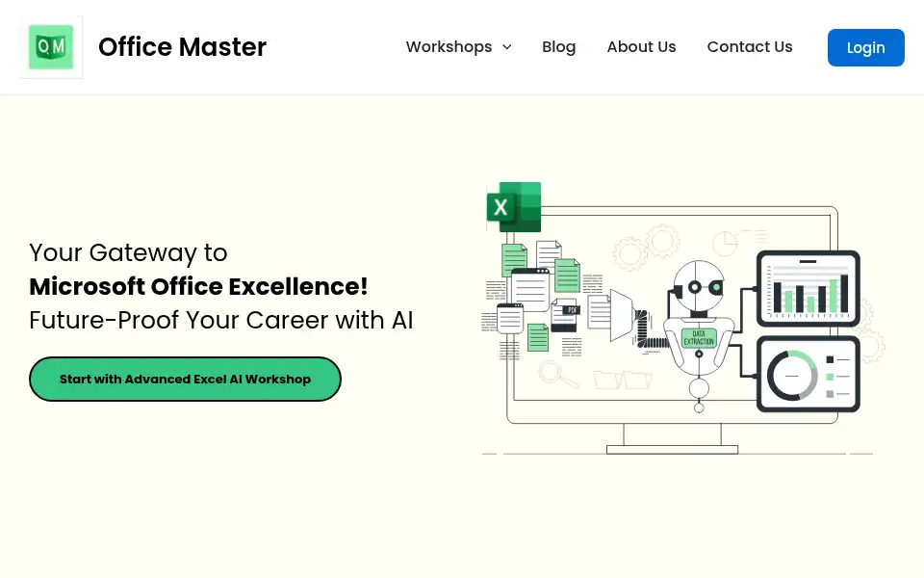The height and width of the screenshot is (578, 924).
Task: Open the Office Master site title link
Action: pyautogui.click(x=182, y=47)
